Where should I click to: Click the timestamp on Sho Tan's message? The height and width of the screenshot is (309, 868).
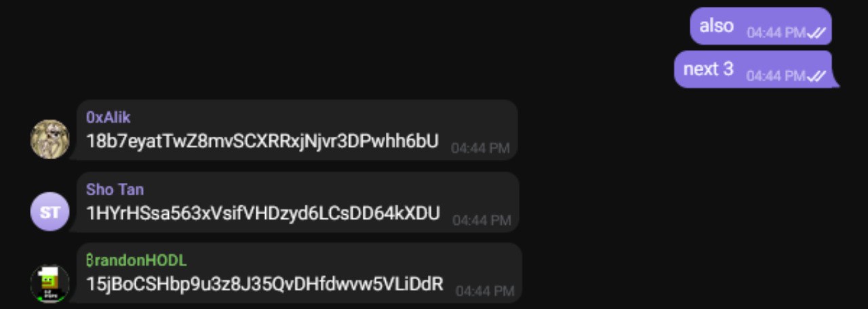[482, 220]
